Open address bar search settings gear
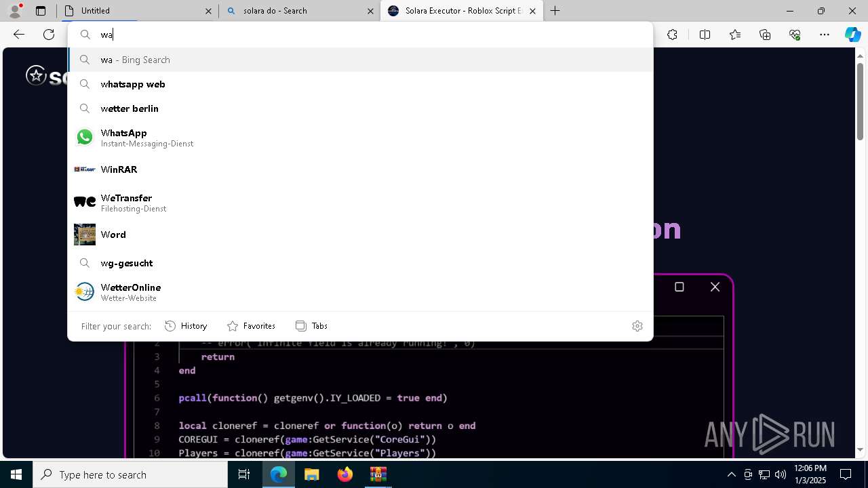Image resolution: width=868 pixels, height=488 pixels. click(x=637, y=326)
